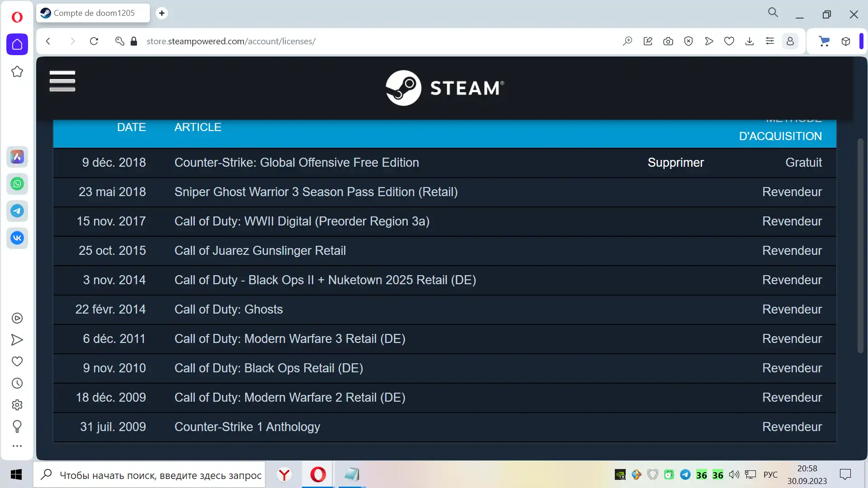Click the DATE column header
This screenshot has width=868, height=488.
point(132,127)
